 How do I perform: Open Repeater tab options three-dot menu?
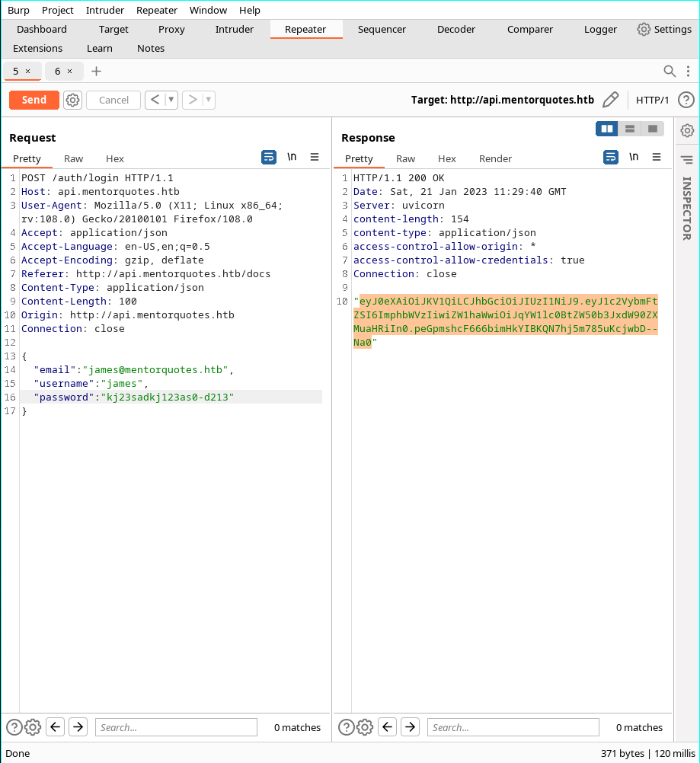688,71
